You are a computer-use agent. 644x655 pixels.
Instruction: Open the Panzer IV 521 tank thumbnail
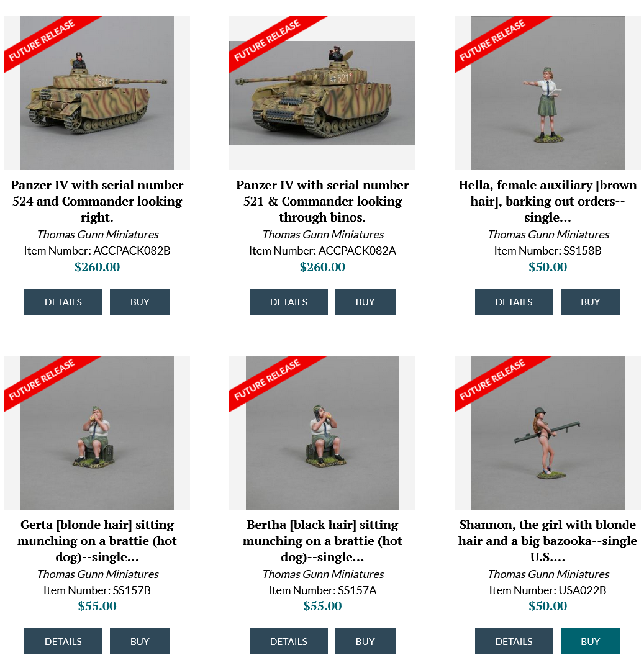pos(322,93)
